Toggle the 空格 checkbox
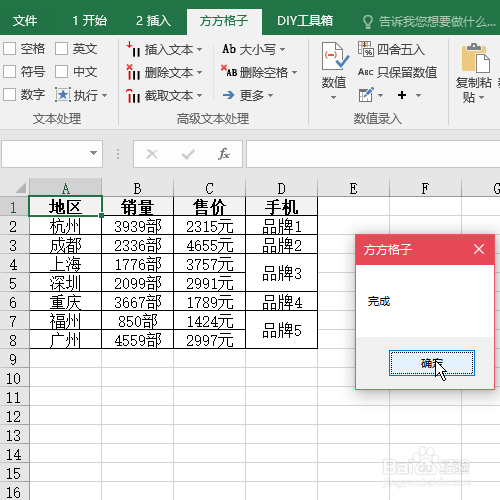500x500 pixels. (x=9, y=49)
